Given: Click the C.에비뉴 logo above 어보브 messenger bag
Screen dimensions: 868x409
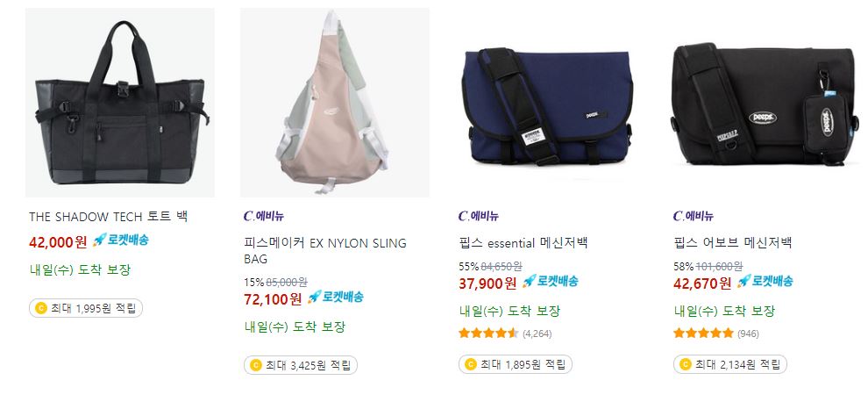Looking at the screenshot, I should pos(693,216).
